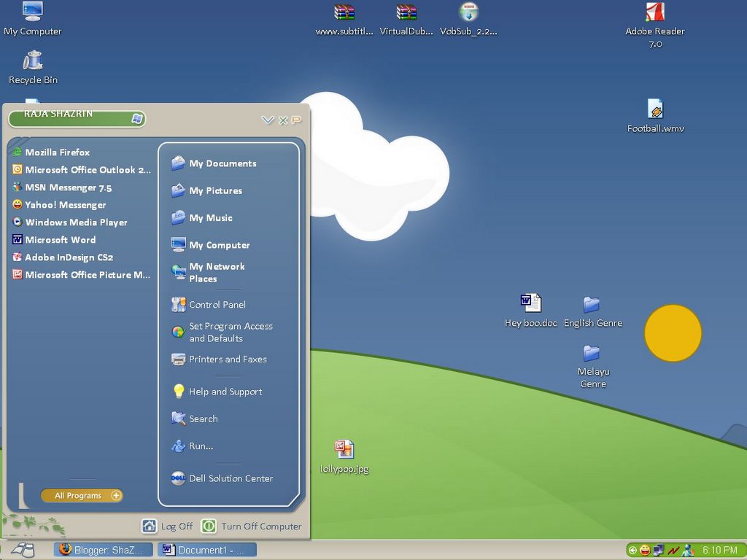Select English Genre folder
747x560 pixels.
592,311
